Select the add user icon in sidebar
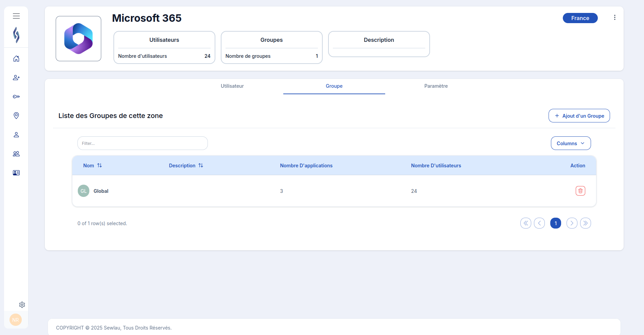 pos(16,78)
